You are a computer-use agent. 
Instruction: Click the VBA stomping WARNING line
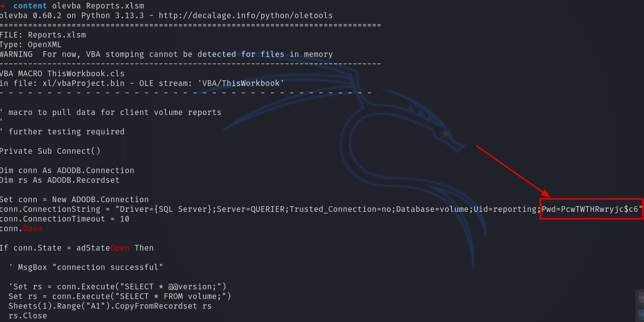tap(166, 54)
